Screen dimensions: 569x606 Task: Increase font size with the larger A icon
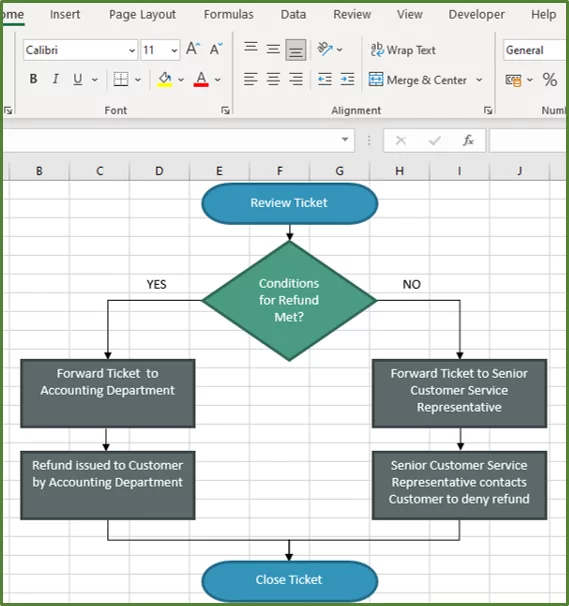point(193,49)
